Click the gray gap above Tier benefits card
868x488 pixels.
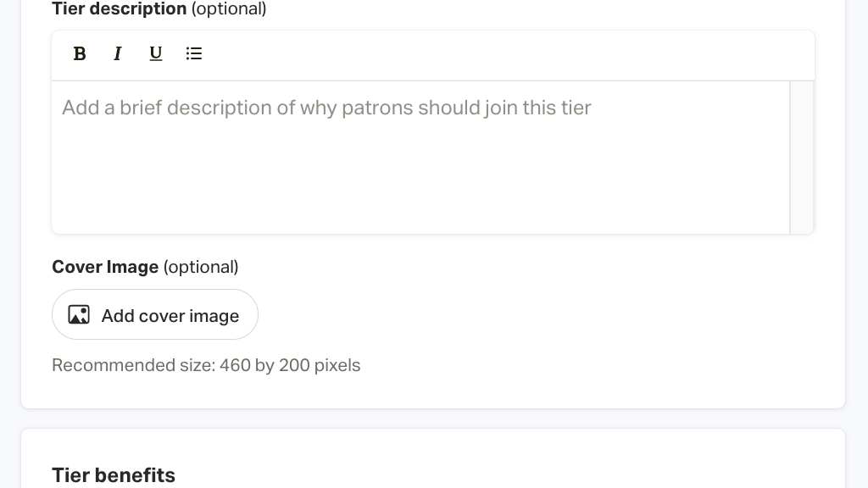(x=432, y=419)
